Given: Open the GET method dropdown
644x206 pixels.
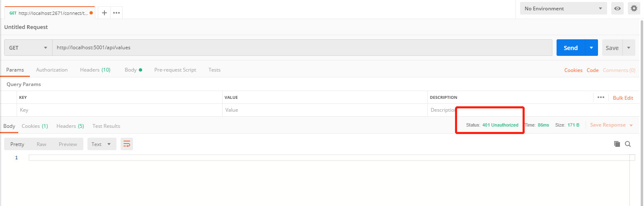Looking at the screenshot, I should 28,48.
